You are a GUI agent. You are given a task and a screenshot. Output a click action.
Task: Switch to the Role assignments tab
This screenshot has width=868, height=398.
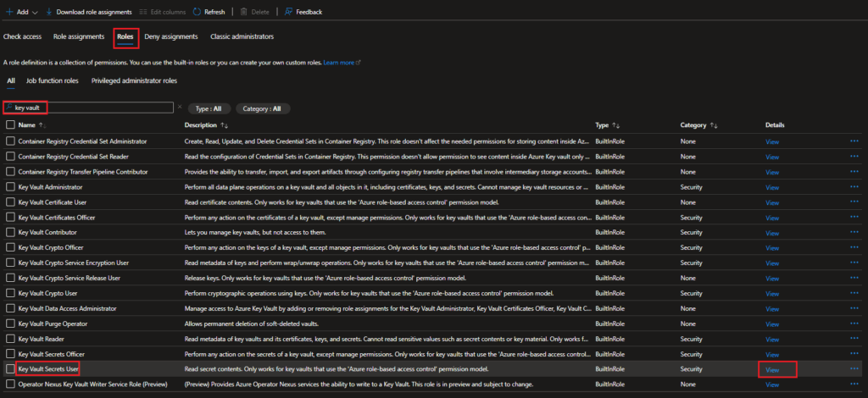(x=79, y=36)
